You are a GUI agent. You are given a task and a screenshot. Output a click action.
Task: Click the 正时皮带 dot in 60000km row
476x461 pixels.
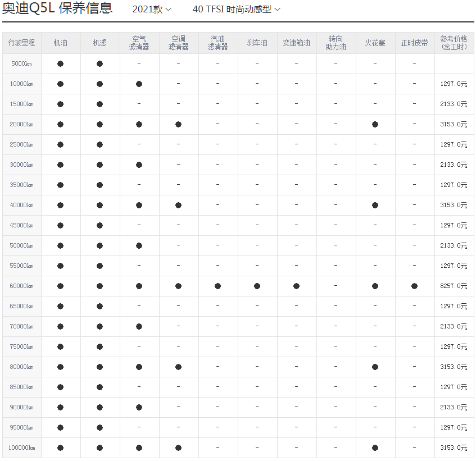click(414, 286)
